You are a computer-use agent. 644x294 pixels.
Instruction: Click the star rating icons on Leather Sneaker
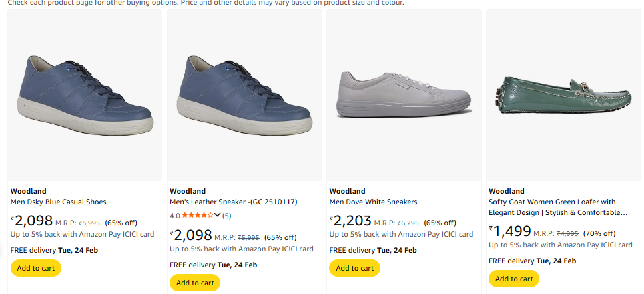pos(197,216)
